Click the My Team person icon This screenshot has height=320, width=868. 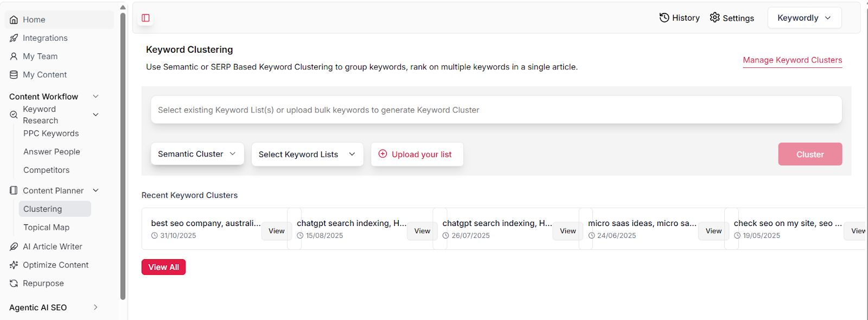[x=14, y=57]
